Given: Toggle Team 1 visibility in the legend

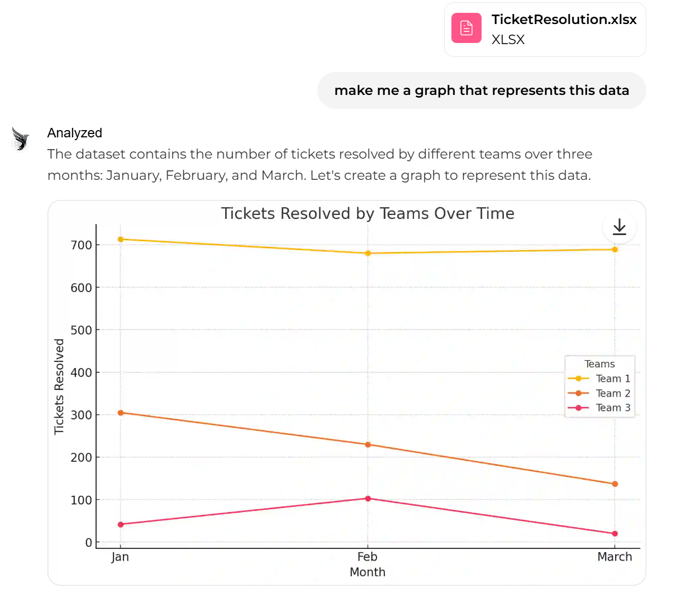Looking at the screenshot, I should [x=613, y=378].
